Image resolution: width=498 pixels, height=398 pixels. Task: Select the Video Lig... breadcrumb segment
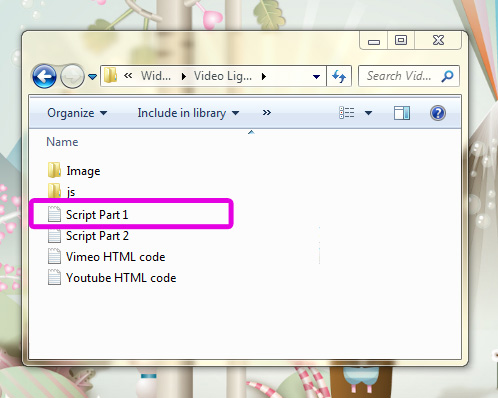pyautogui.click(x=223, y=76)
